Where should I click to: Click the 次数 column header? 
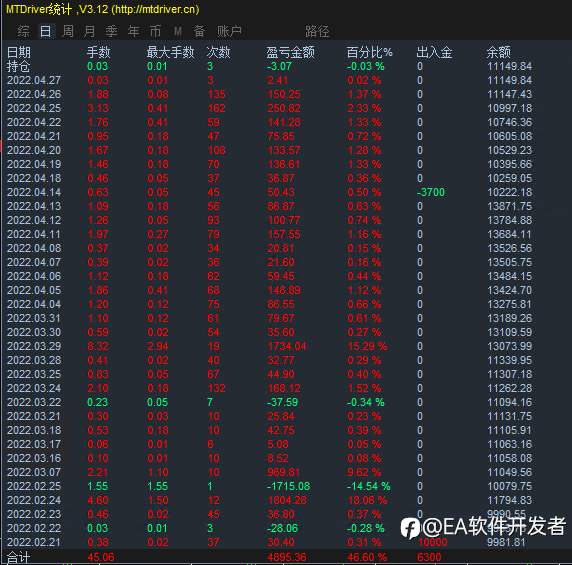click(218, 52)
